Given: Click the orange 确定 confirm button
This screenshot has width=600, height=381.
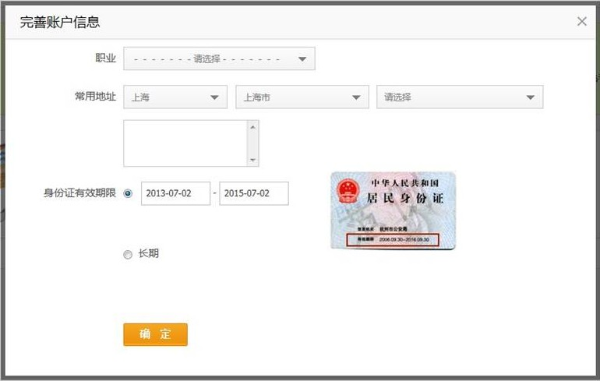Looking at the screenshot, I should [x=155, y=334].
